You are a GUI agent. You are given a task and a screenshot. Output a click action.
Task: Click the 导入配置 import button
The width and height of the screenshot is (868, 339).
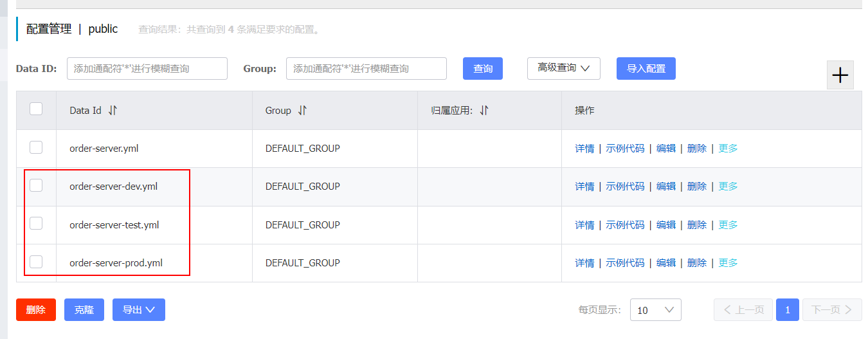point(646,69)
